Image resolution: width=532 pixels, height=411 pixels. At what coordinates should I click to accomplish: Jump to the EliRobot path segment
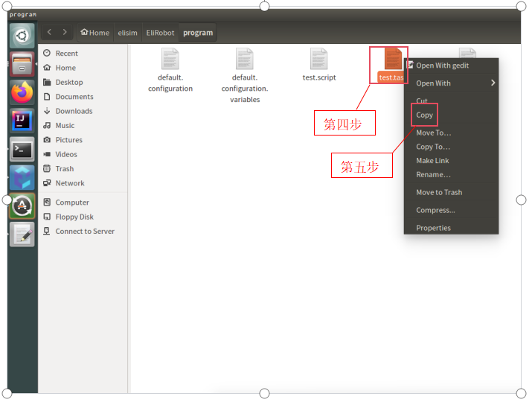click(x=160, y=33)
